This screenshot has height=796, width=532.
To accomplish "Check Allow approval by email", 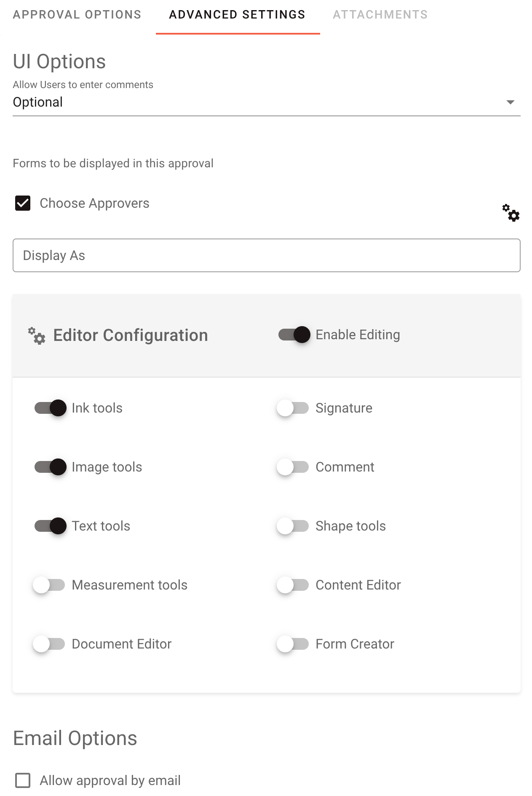I will (x=23, y=780).
